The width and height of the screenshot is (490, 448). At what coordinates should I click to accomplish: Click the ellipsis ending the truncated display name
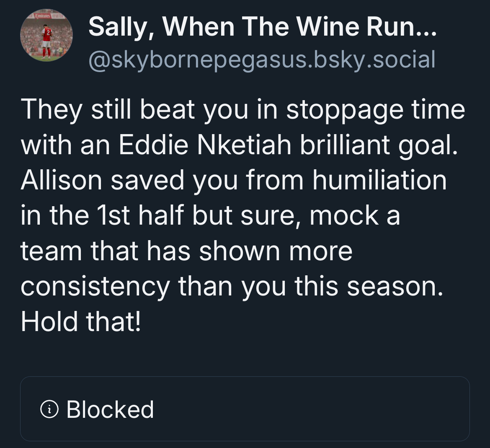point(426,27)
